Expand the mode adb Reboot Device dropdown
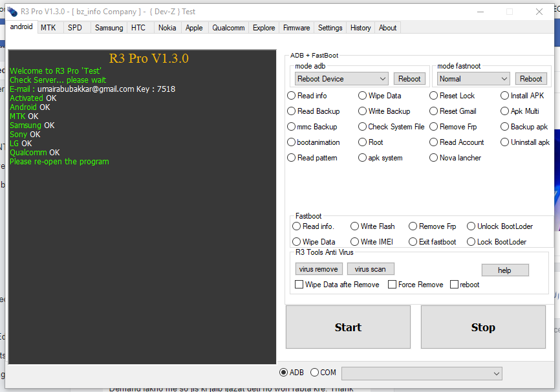This screenshot has height=392, width=560. coord(341,79)
